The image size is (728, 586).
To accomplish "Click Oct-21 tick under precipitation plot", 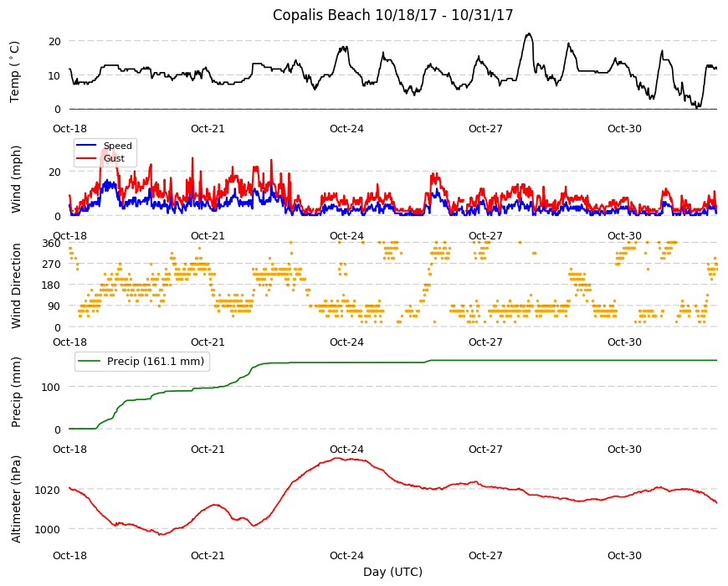I will pyautogui.click(x=208, y=449).
